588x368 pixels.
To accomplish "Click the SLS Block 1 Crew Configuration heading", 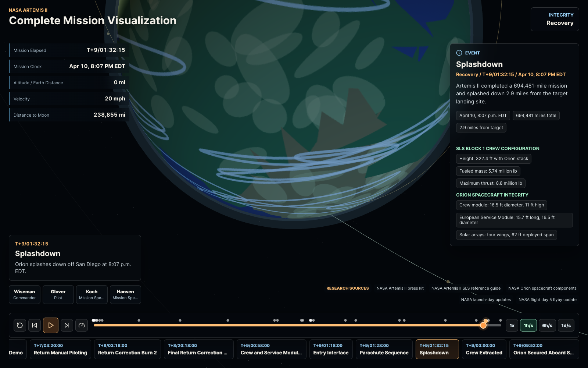I will (498, 149).
